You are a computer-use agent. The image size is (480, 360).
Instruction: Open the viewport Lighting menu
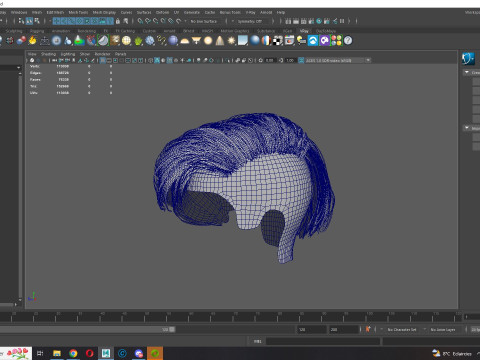[x=68, y=54]
